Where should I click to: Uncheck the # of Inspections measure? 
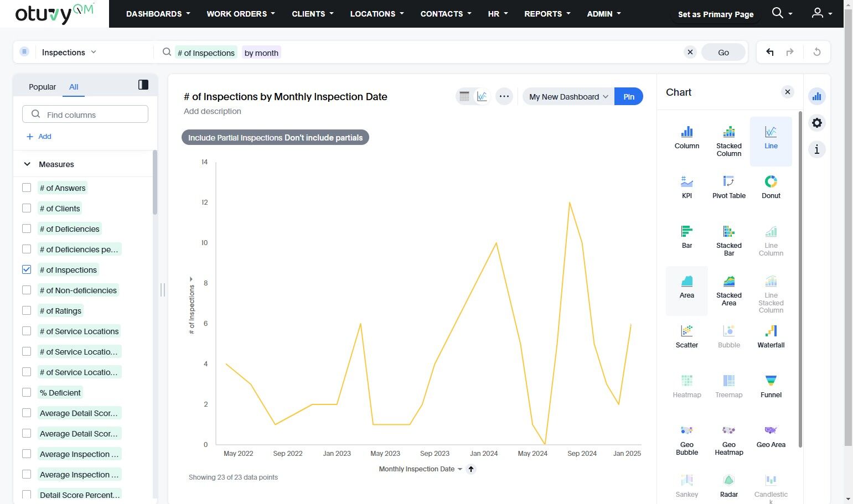pyautogui.click(x=27, y=269)
